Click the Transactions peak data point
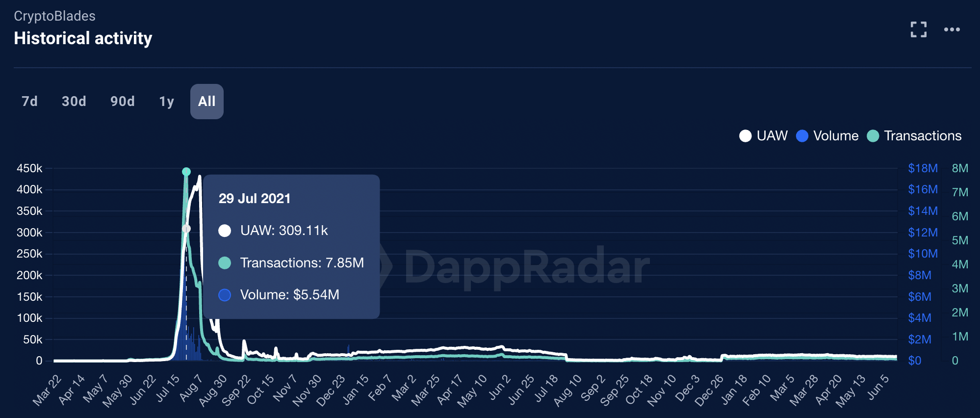980x418 pixels. [186, 172]
